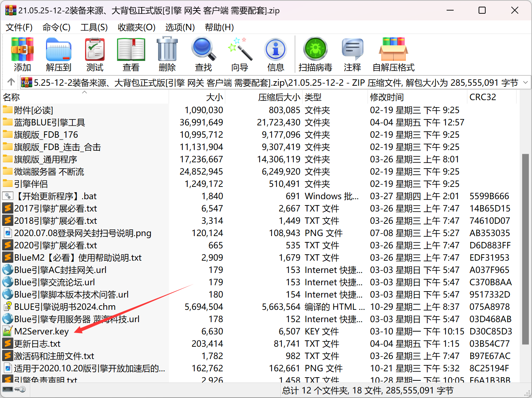Open the 选项(N) menu
The image size is (532, 398).
pyautogui.click(x=180, y=27)
